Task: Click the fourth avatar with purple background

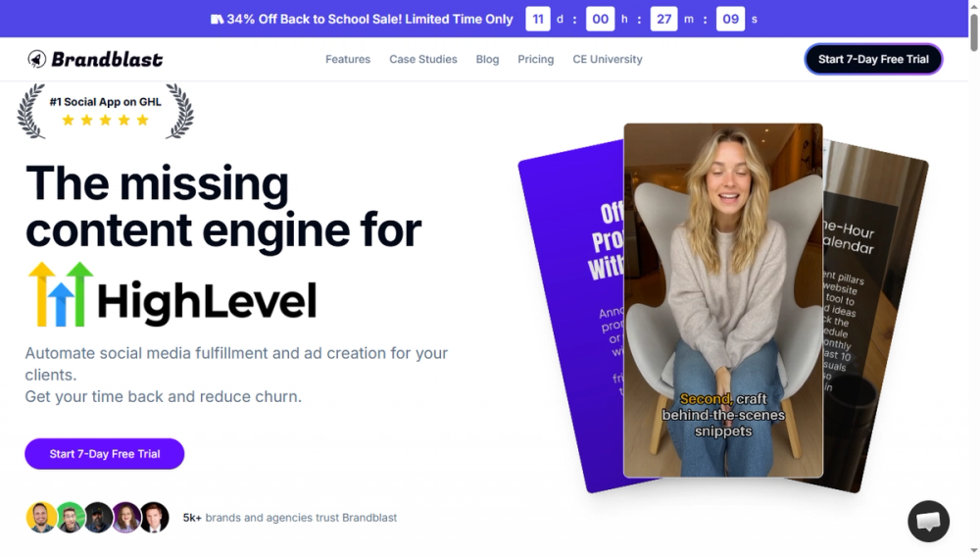Action: [x=126, y=518]
